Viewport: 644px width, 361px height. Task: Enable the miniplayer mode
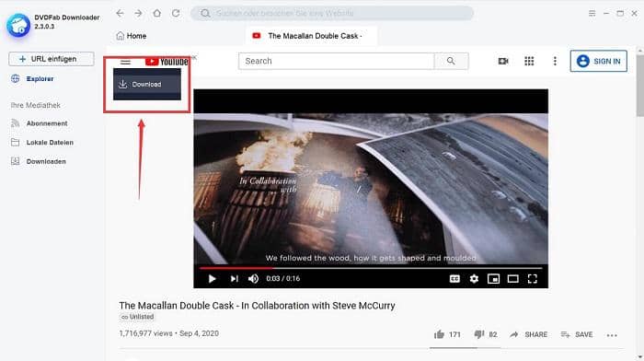tap(493, 279)
